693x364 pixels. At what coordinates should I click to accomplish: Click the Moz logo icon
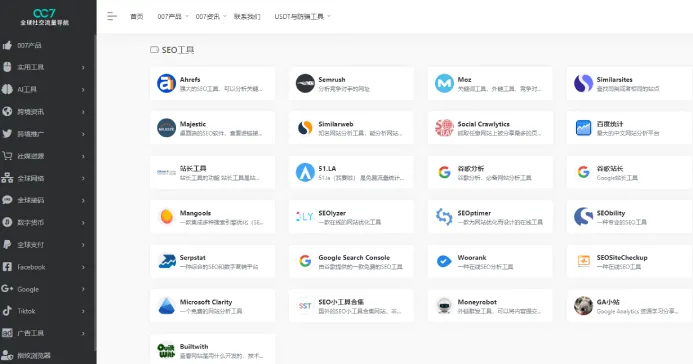pos(444,83)
